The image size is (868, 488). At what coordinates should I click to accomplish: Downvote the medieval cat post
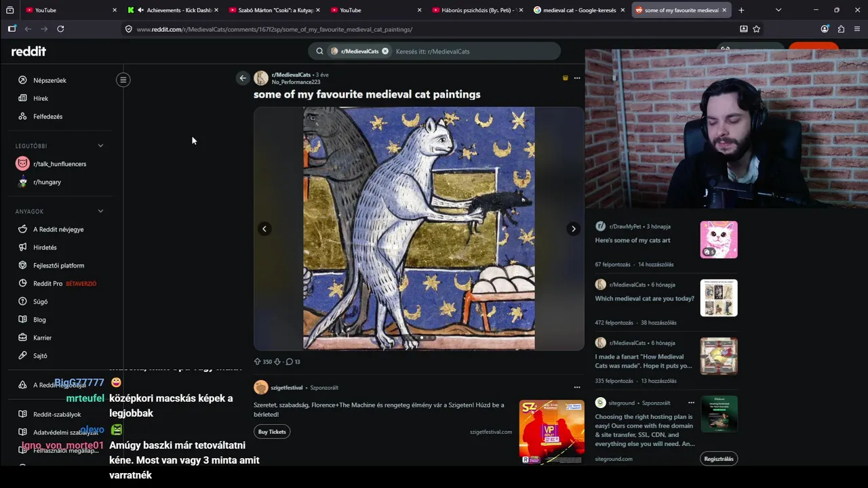277,362
